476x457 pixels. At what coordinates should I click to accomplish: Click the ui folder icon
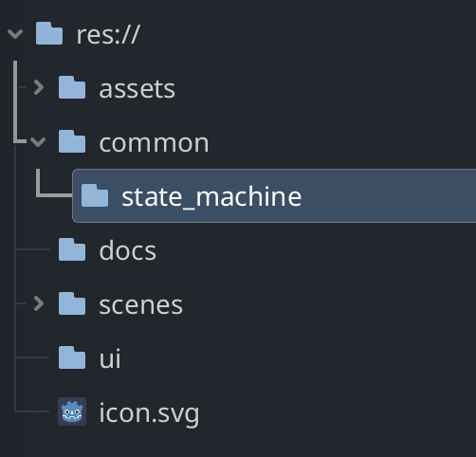coord(72,357)
